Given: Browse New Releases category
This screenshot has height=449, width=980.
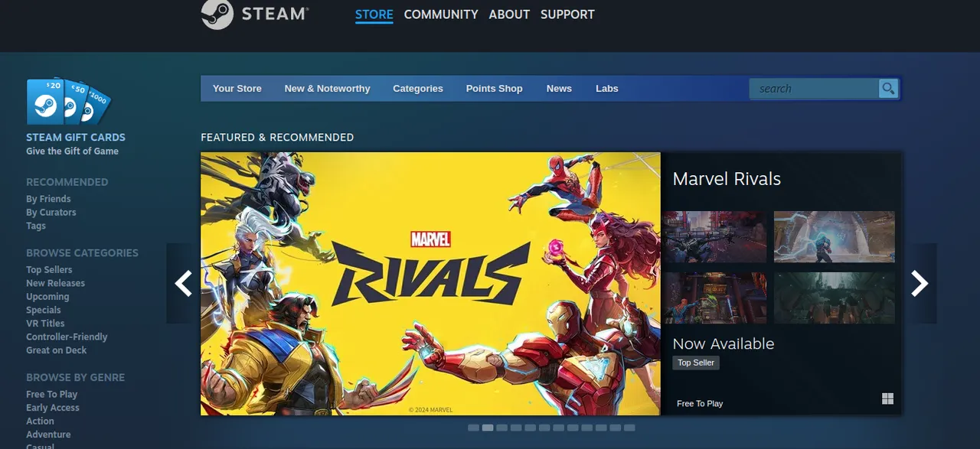Looking at the screenshot, I should 56,283.
